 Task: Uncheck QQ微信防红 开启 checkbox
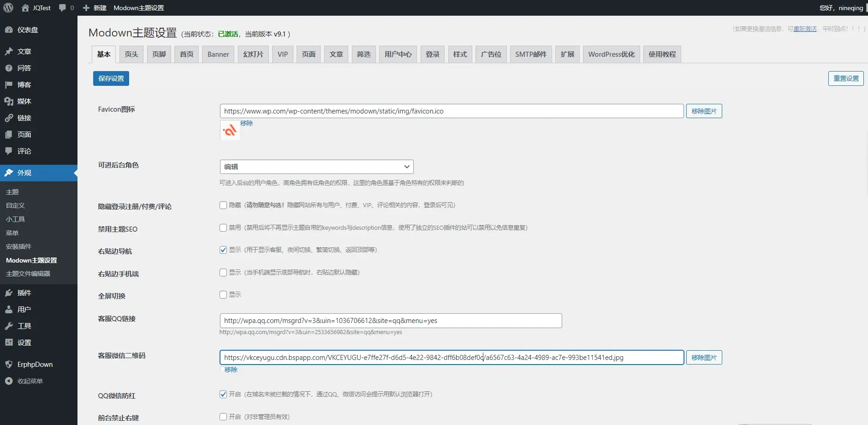pyautogui.click(x=223, y=394)
